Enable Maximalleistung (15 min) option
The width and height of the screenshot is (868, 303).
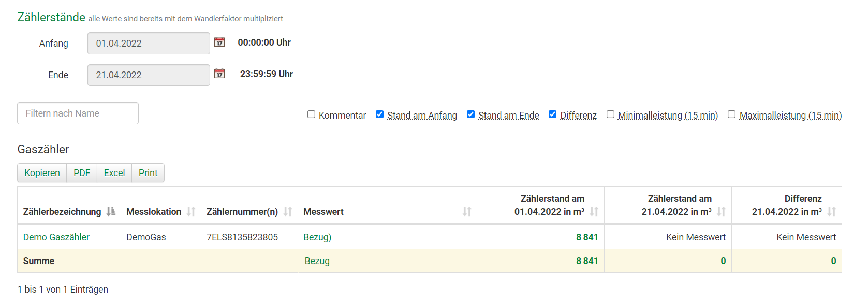point(731,114)
